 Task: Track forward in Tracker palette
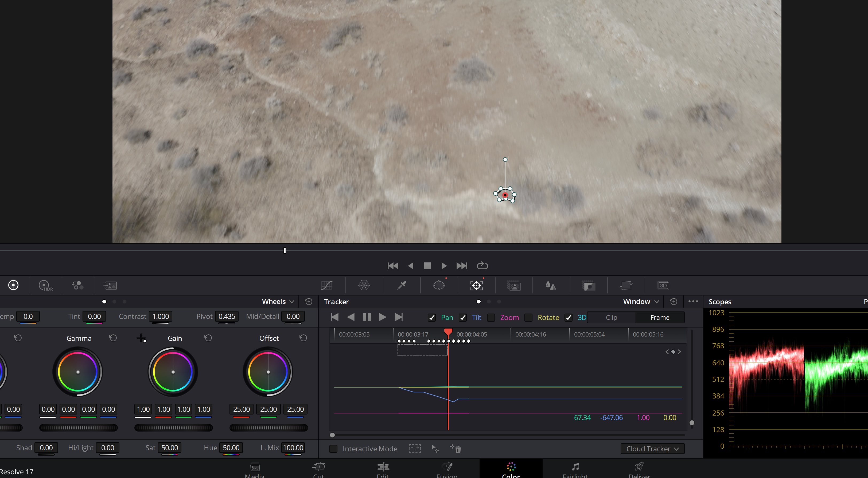383,317
